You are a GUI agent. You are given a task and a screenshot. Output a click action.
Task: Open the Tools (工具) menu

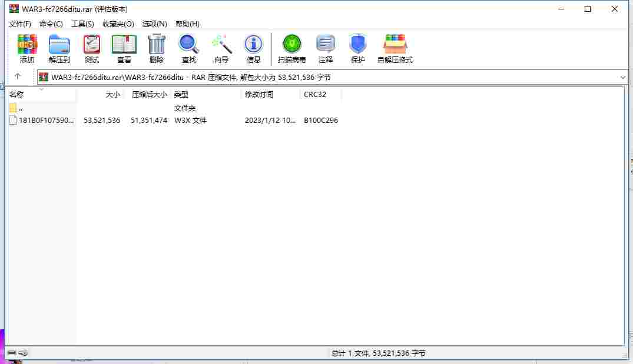[82, 24]
